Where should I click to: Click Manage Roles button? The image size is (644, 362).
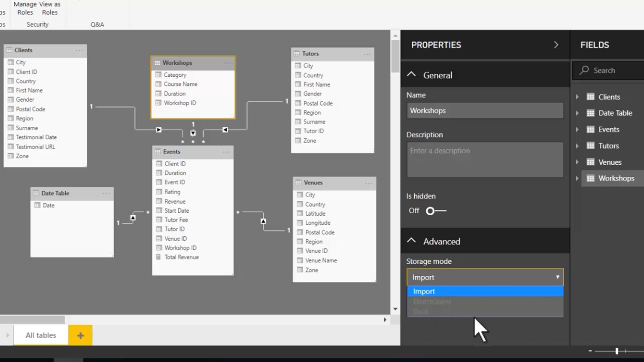click(x=25, y=8)
